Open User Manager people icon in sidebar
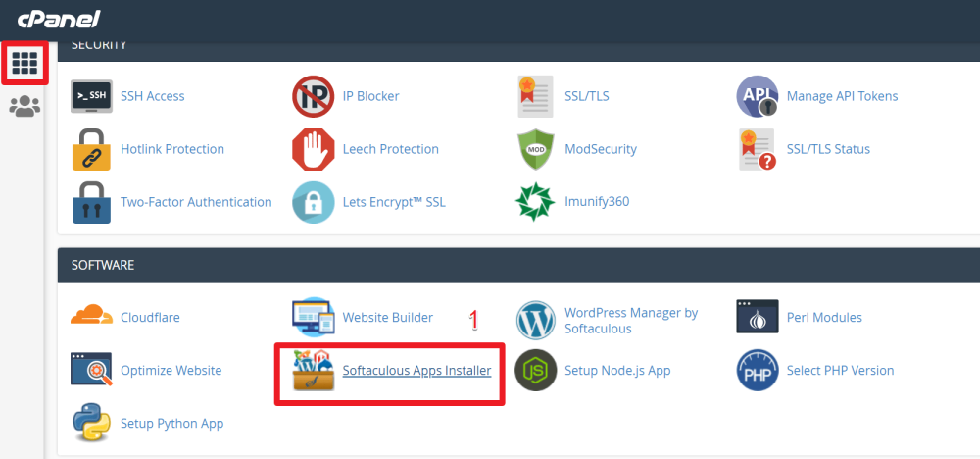This screenshot has height=459, width=980. 25,106
